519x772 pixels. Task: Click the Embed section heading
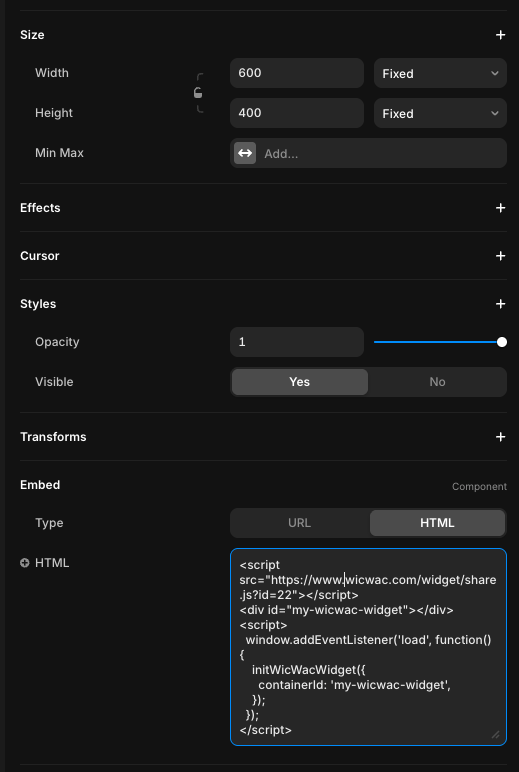pyautogui.click(x=40, y=485)
